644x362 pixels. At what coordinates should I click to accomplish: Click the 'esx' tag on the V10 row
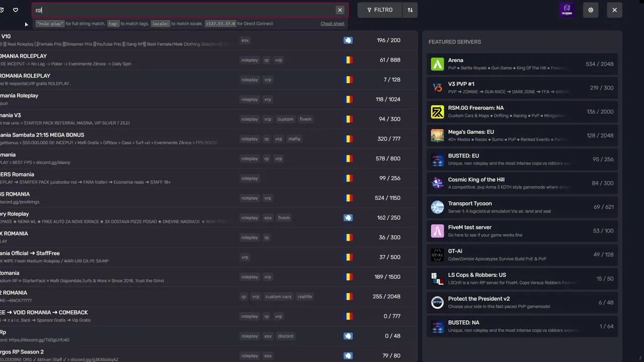pos(245,40)
